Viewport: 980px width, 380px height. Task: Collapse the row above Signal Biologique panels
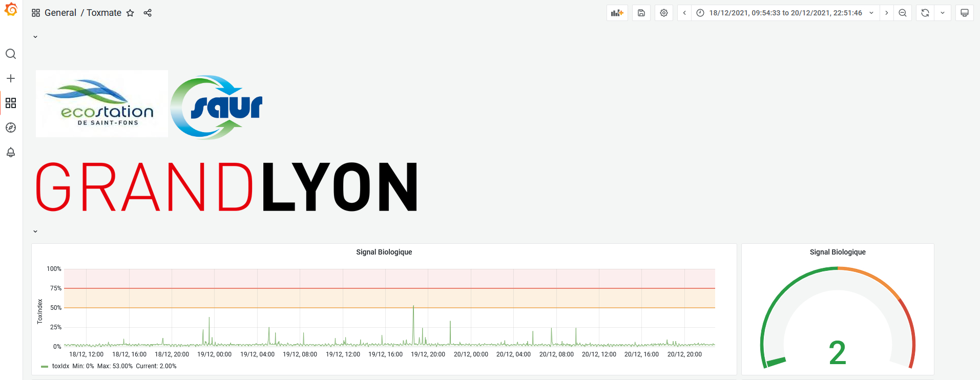click(35, 231)
